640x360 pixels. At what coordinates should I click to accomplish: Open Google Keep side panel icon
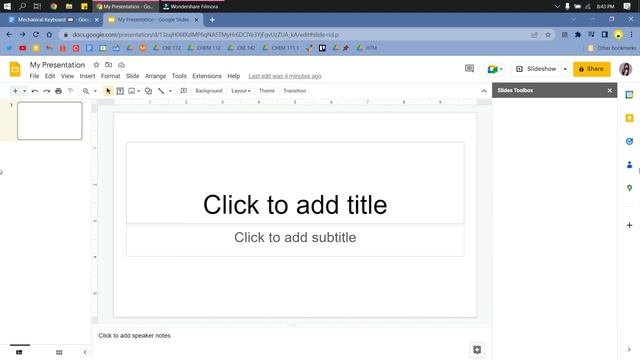[629, 118]
